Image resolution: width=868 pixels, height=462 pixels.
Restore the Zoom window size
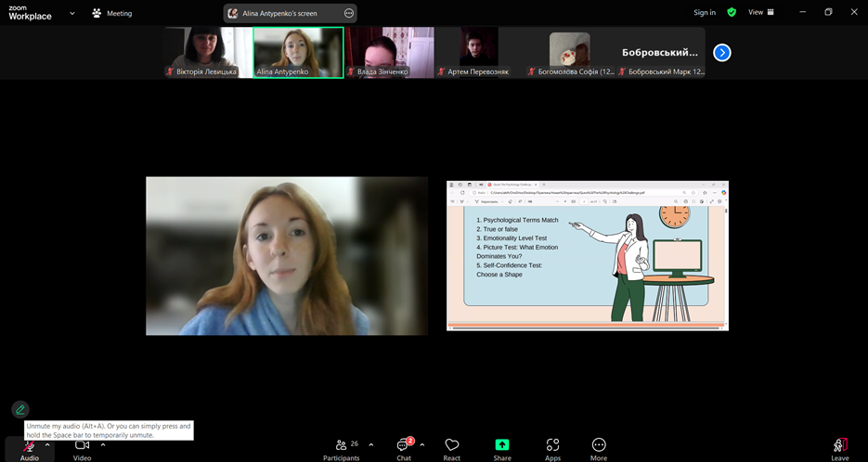click(x=828, y=12)
